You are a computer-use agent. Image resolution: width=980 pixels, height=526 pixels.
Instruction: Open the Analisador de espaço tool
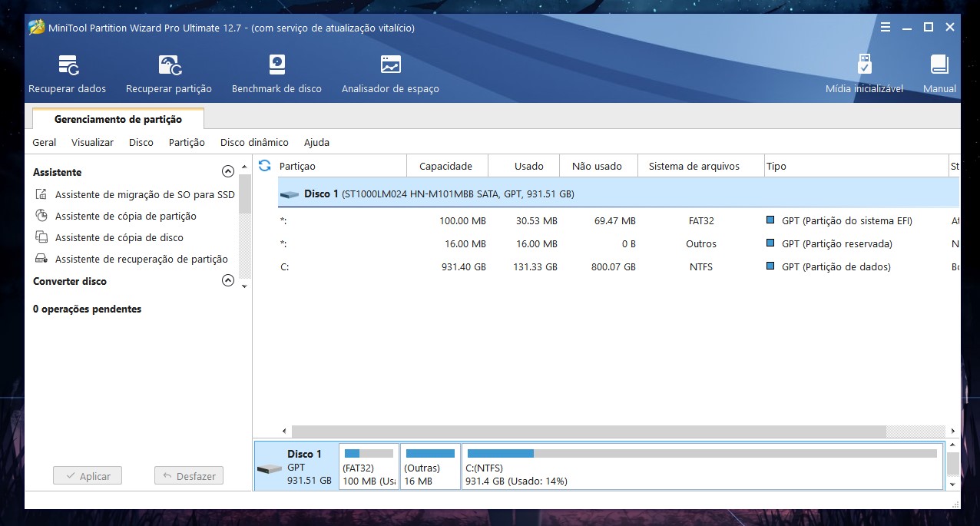(390, 74)
